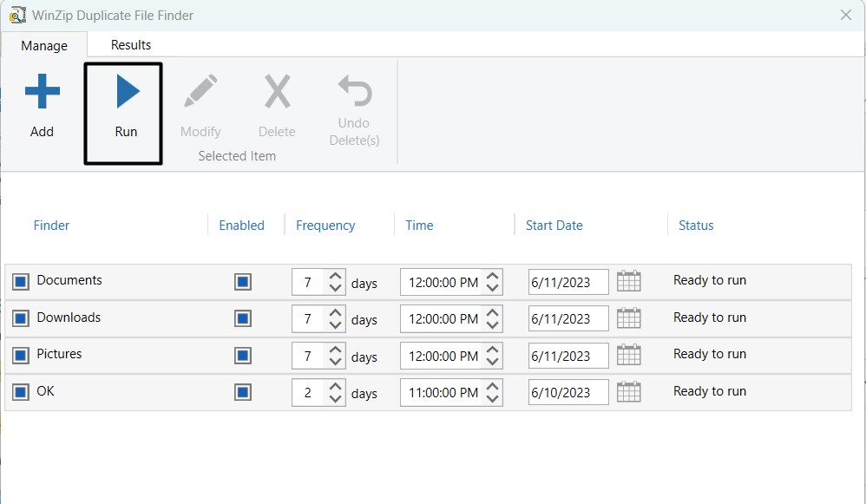Image resolution: width=866 pixels, height=504 pixels.
Task: Click the Modify pencil icon
Action: coord(200,92)
